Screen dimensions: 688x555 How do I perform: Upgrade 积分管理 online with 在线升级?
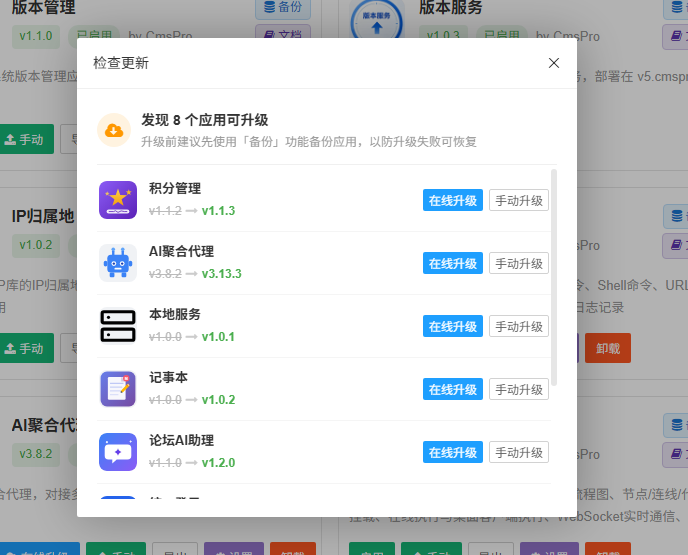coord(453,201)
